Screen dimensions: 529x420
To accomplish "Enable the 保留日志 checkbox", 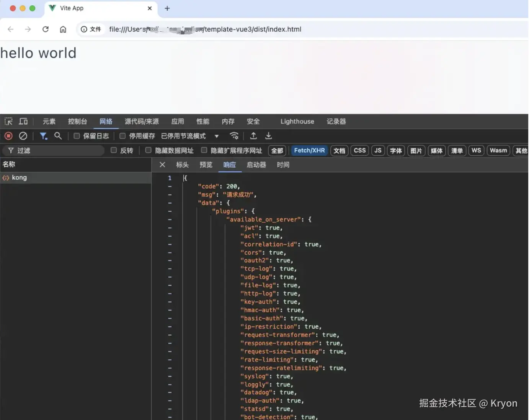I will (x=77, y=136).
